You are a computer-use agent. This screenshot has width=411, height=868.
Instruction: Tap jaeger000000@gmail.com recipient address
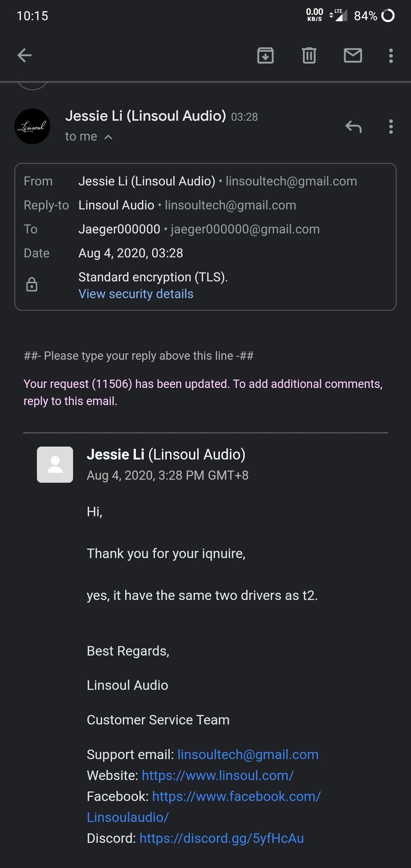245,229
